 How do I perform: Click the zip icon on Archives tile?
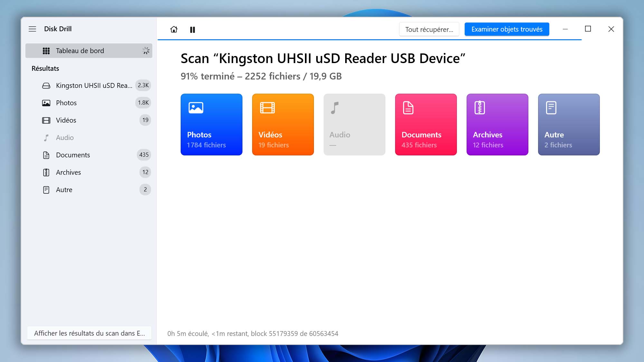(480, 108)
